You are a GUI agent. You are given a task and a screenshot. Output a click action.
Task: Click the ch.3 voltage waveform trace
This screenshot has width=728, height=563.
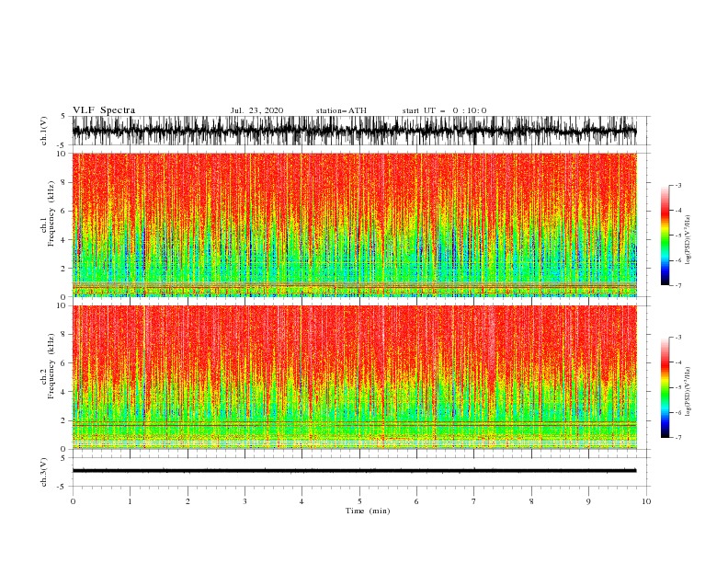pyautogui.click(x=354, y=471)
